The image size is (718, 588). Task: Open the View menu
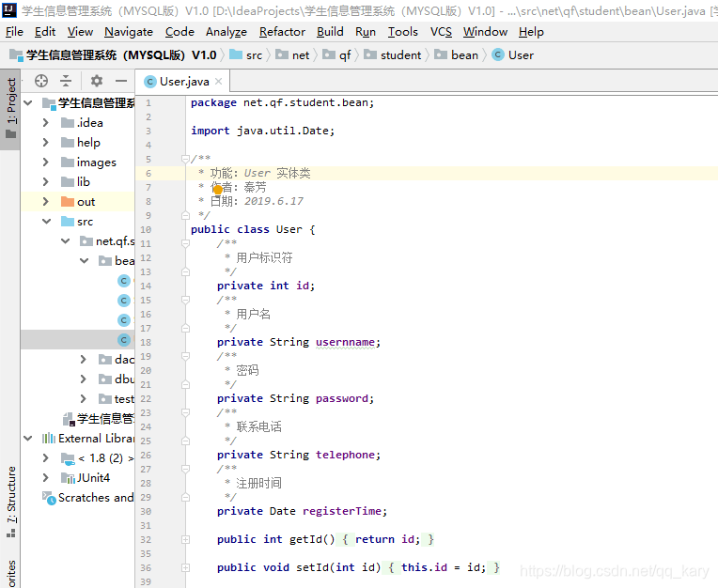click(80, 32)
